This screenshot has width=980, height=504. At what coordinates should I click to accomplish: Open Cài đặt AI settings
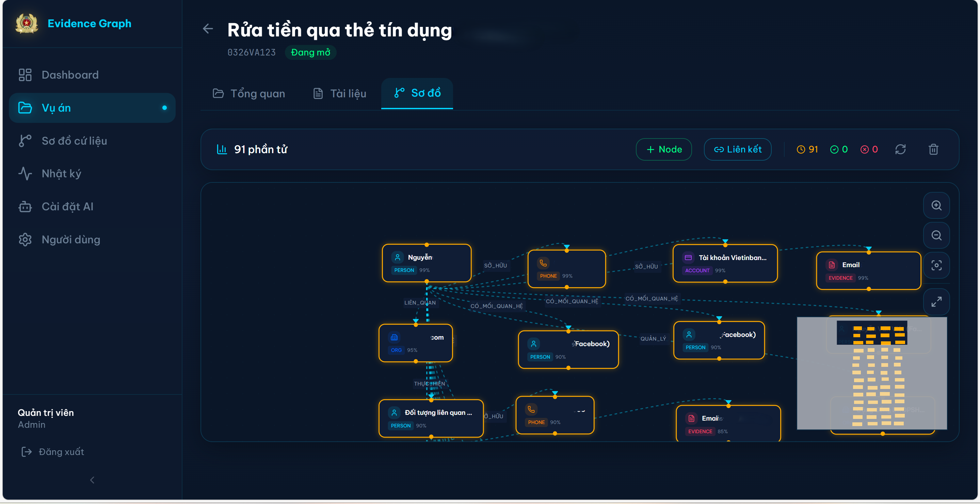pos(92,207)
